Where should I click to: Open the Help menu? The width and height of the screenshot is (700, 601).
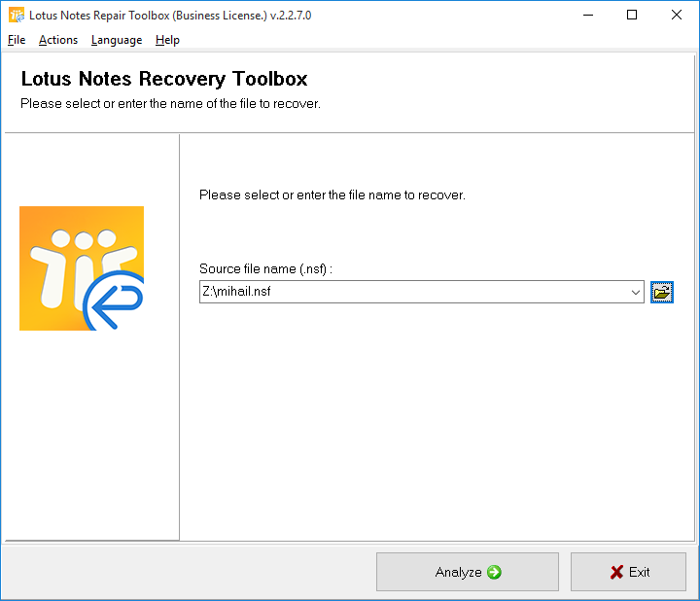(167, 40)
